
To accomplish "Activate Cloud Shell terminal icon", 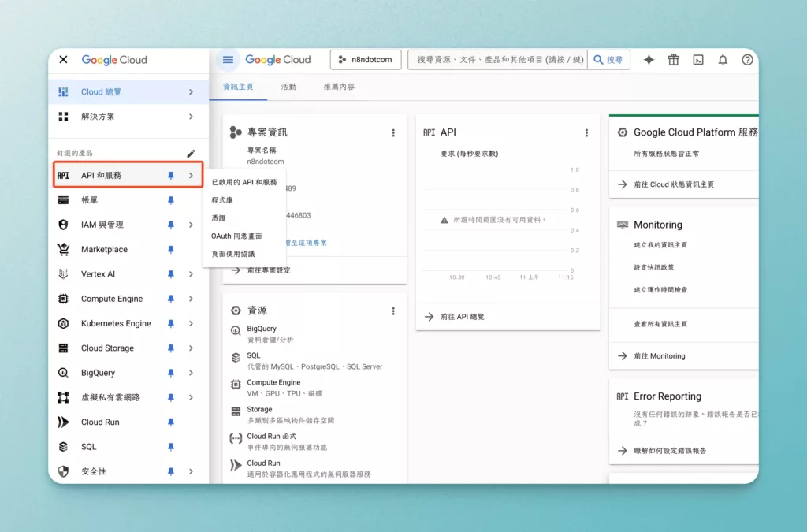I will (x=698, y=60).
